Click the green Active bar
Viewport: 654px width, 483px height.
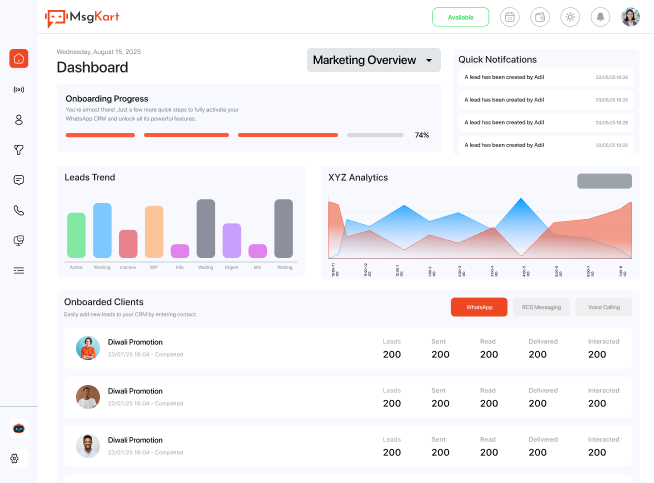click(x=76, y=235)
